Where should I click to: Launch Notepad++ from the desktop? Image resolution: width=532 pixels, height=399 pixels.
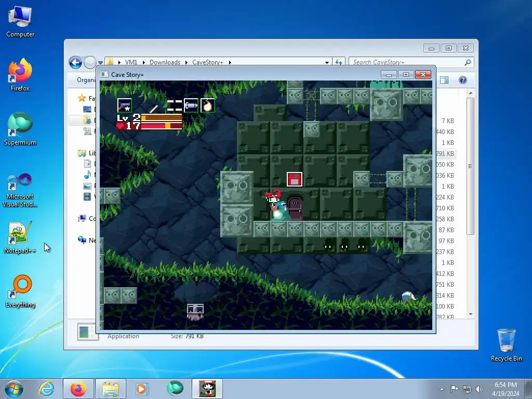point(20,237)
